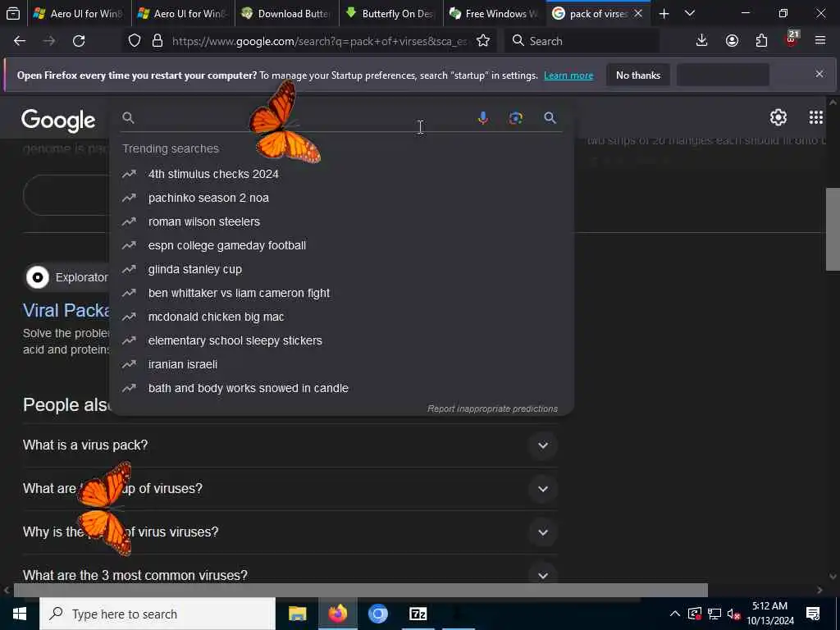Close the startup notification bar
The image size is (840, 630).
tap(819, 74)
